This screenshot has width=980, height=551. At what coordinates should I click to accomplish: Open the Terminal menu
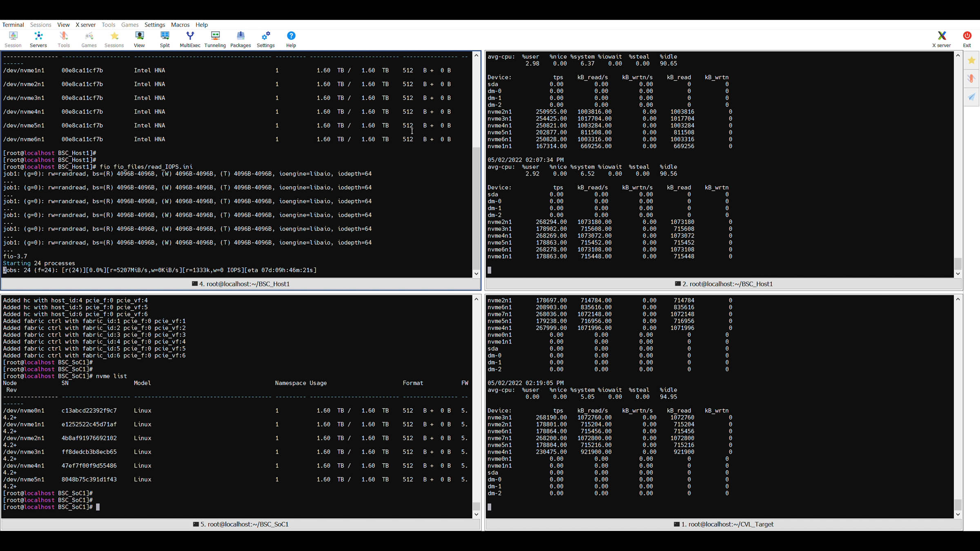pos(13,24)
